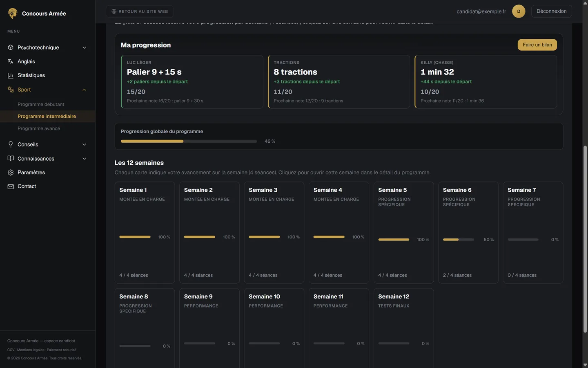Expand the Connaissances section chevron

click(x=85, y=159)
